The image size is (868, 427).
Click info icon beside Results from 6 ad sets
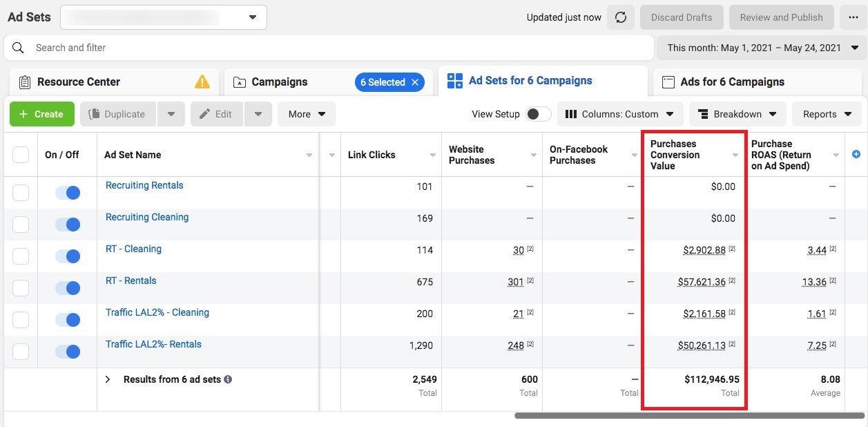[x=228, y=379]
